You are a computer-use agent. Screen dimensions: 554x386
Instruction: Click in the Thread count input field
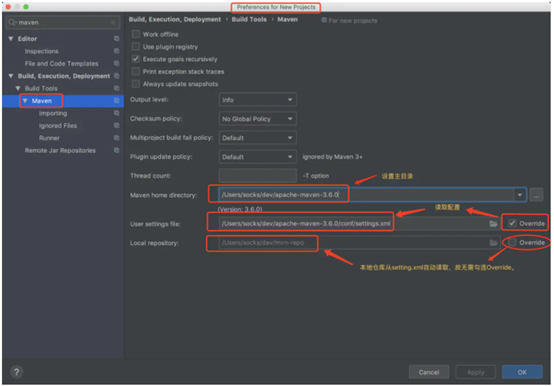pyautogui.click(x=258, y=176)
